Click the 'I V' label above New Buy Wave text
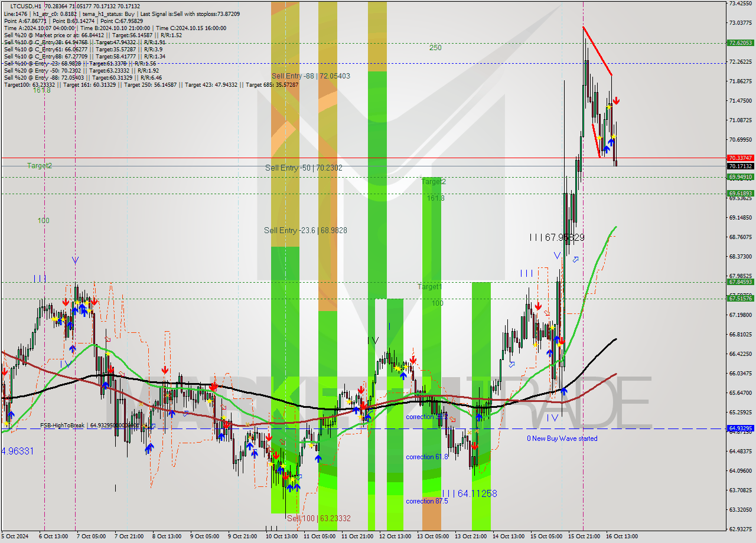 coord(552,418)
